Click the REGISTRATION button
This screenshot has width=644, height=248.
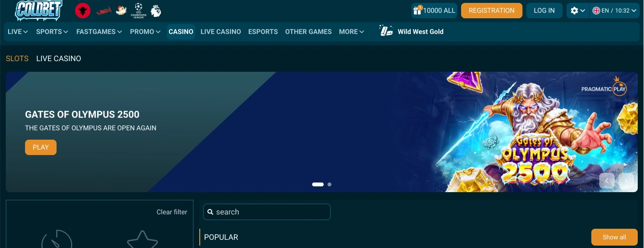491,11
